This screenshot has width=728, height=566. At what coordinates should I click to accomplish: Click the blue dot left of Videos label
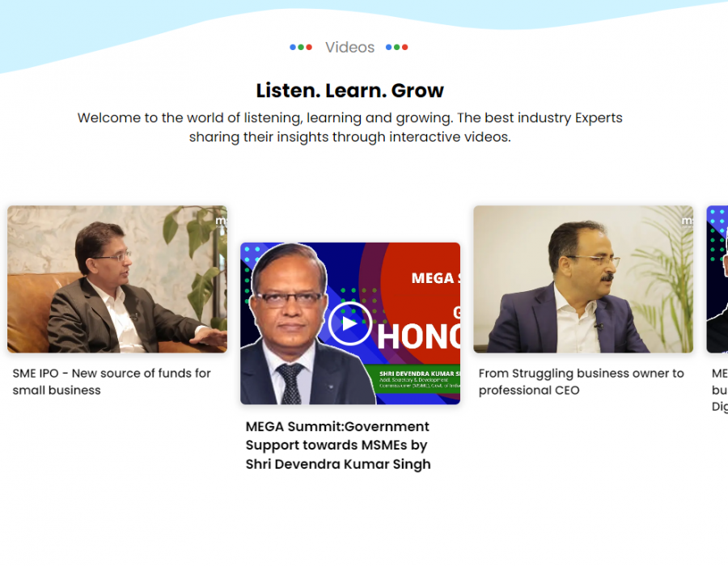click(x=293, y=48)
